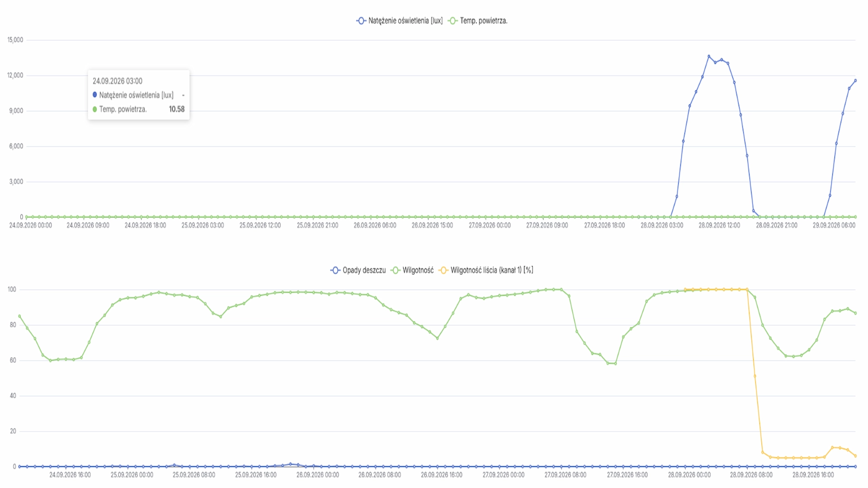This screenshot has height=488, width=868.
Task: Click tooltip row Natężenie oświetlenia [lux]
Action: [x=138, y=95]
